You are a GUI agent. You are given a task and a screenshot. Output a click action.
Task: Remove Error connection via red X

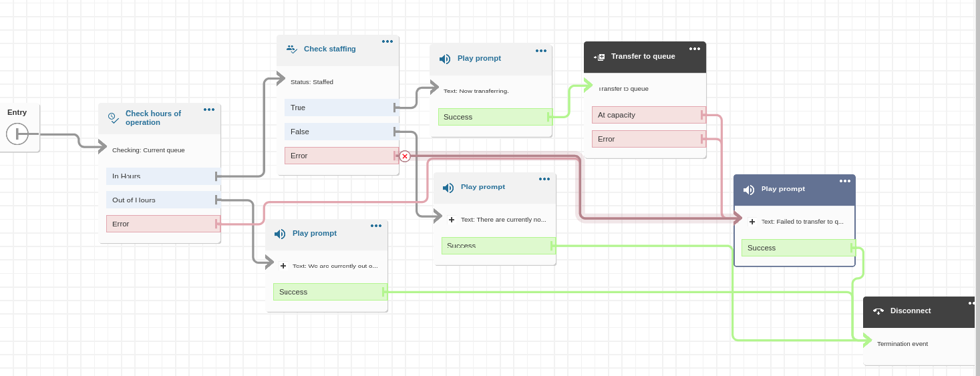coord(405,156)
